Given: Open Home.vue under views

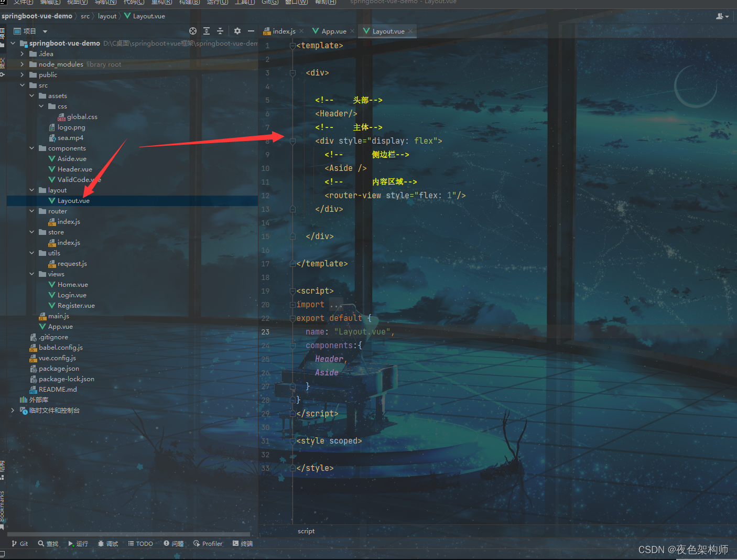Looking at the screenshot, I should point(68,285).
